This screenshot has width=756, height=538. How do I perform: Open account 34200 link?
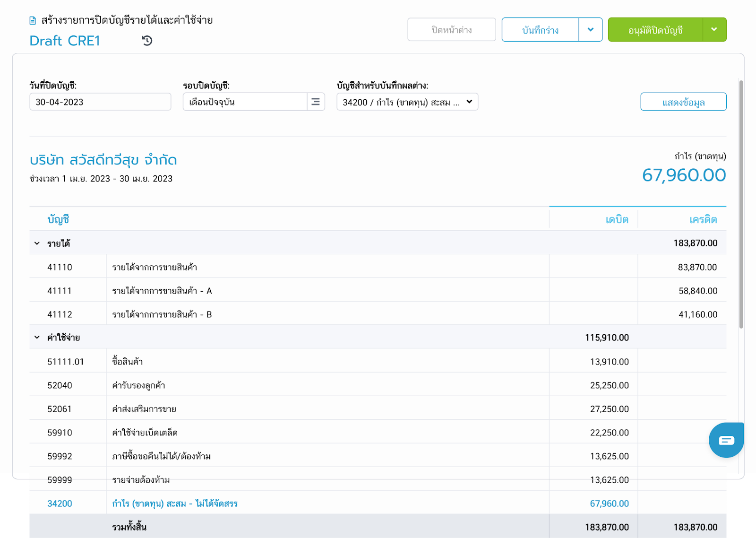[60, 503]
